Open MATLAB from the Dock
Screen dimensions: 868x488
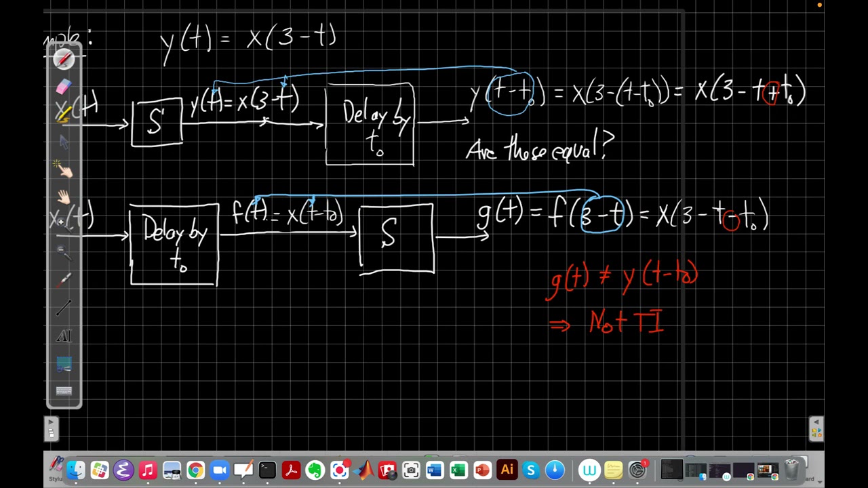coord(364,470)
